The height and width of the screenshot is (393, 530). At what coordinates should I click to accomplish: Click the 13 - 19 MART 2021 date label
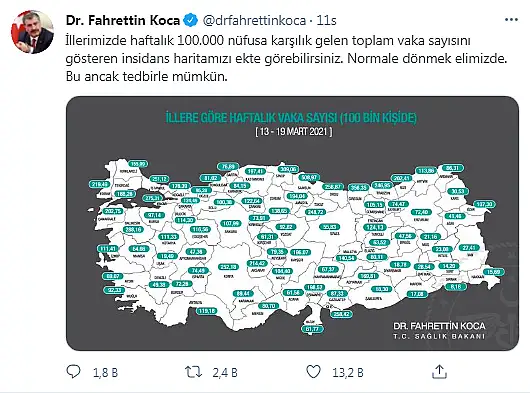294,131
